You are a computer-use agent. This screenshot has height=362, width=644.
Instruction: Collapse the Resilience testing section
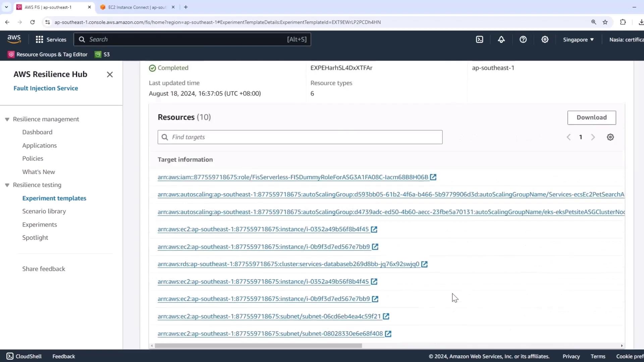click(7, 185)
